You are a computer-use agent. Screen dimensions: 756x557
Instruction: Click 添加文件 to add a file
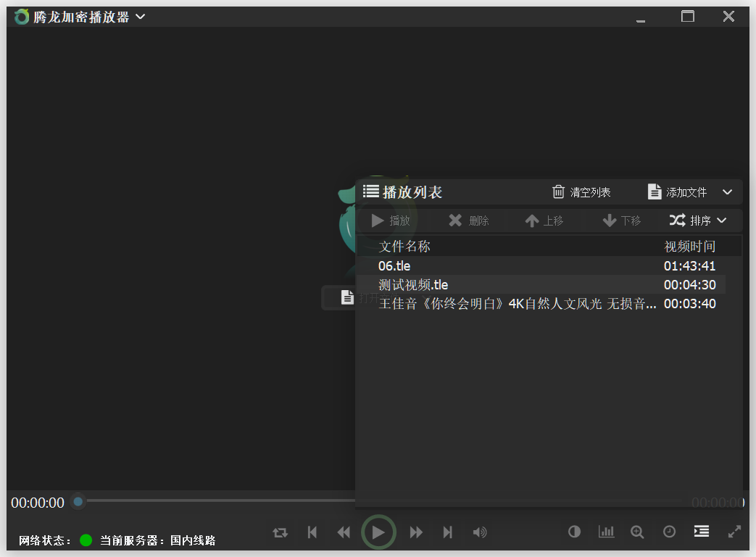677,192
